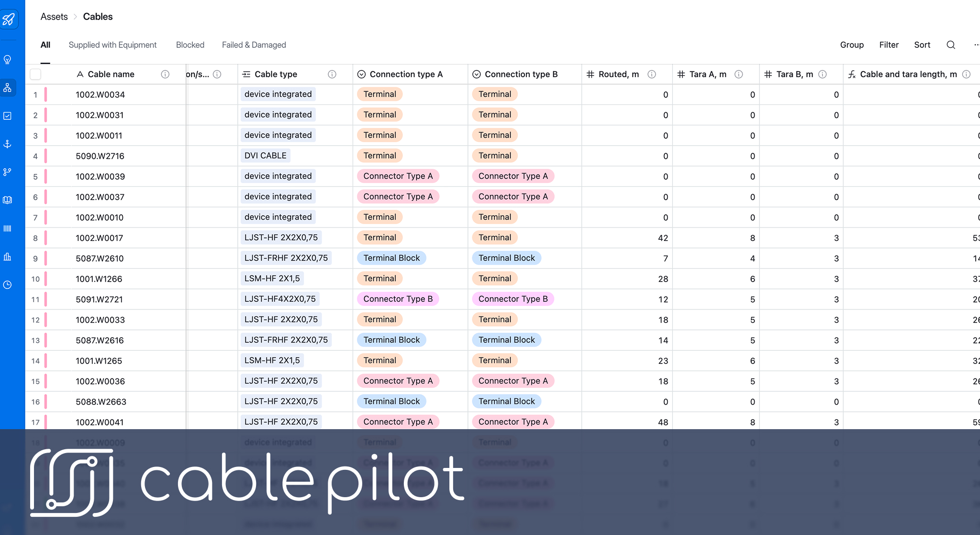Click the rocket logo icon in sidebar
Image resolution: width=980 pixels, height=535 pixels.
(9, 19)
